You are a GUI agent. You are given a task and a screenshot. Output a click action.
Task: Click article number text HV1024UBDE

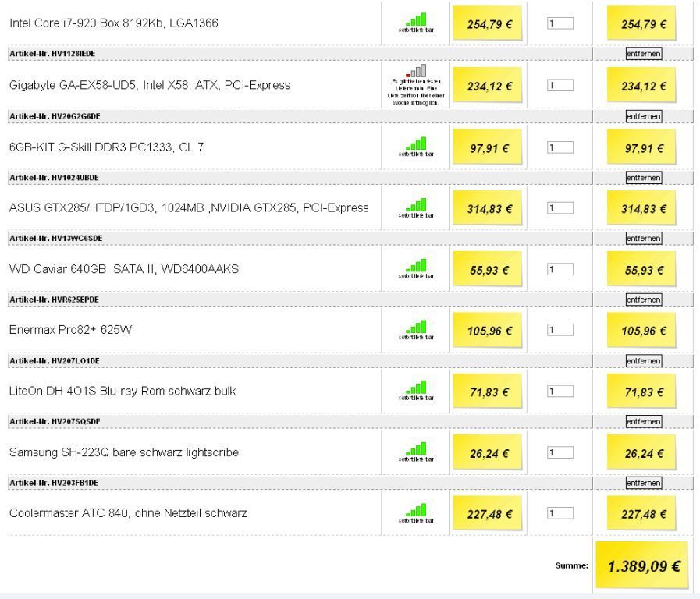pyautogui.click(x=75, y=178)
